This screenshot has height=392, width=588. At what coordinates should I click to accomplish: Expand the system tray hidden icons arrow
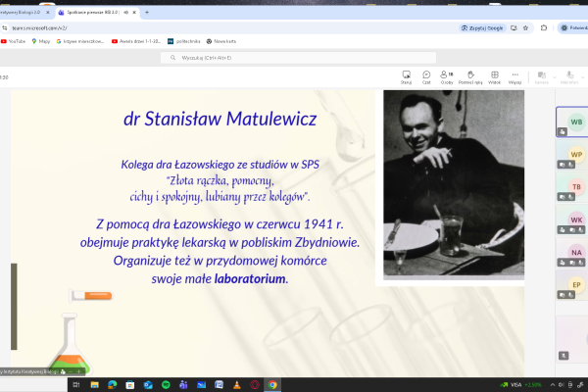click(553, 385)
